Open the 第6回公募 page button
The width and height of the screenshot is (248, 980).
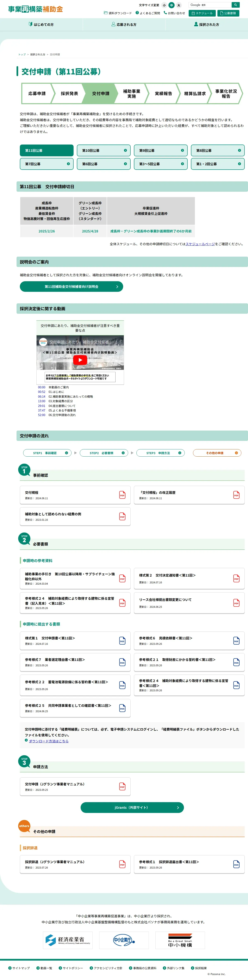[x=104, y=164]
